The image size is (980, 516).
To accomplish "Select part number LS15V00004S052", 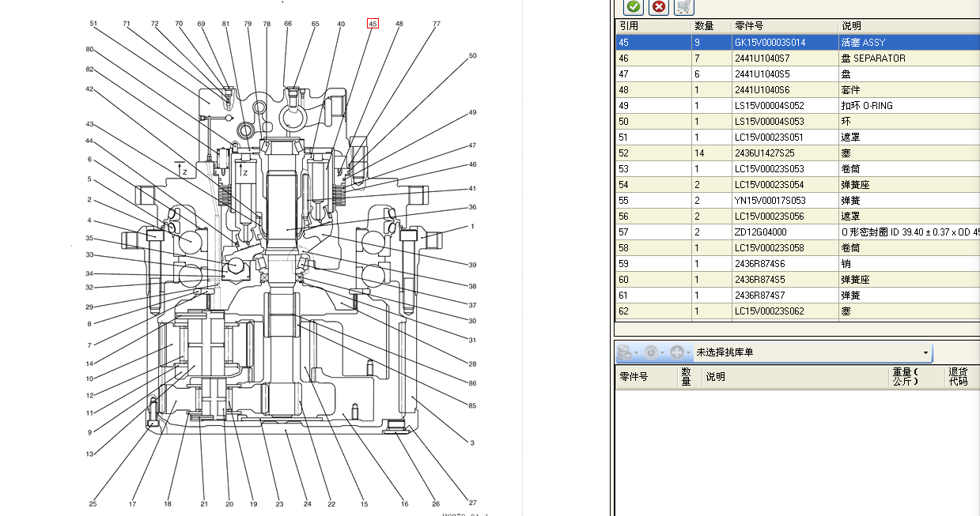I will tap(769, 106).
